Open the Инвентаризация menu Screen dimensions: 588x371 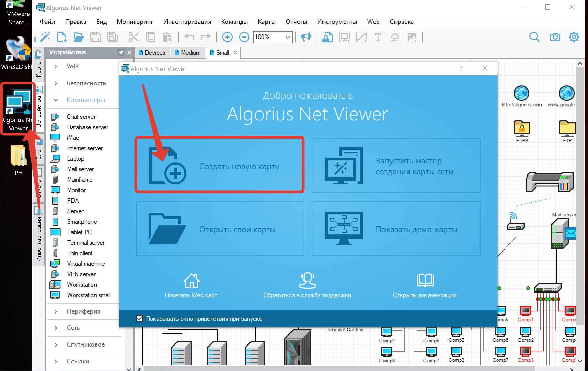187,22
